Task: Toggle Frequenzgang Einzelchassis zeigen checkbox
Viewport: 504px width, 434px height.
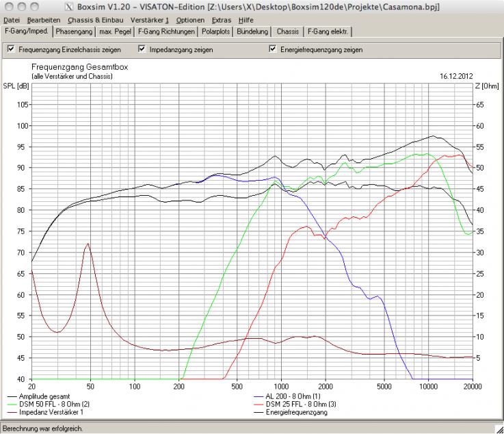Action: pyautogui.click(x=10, y=50)
